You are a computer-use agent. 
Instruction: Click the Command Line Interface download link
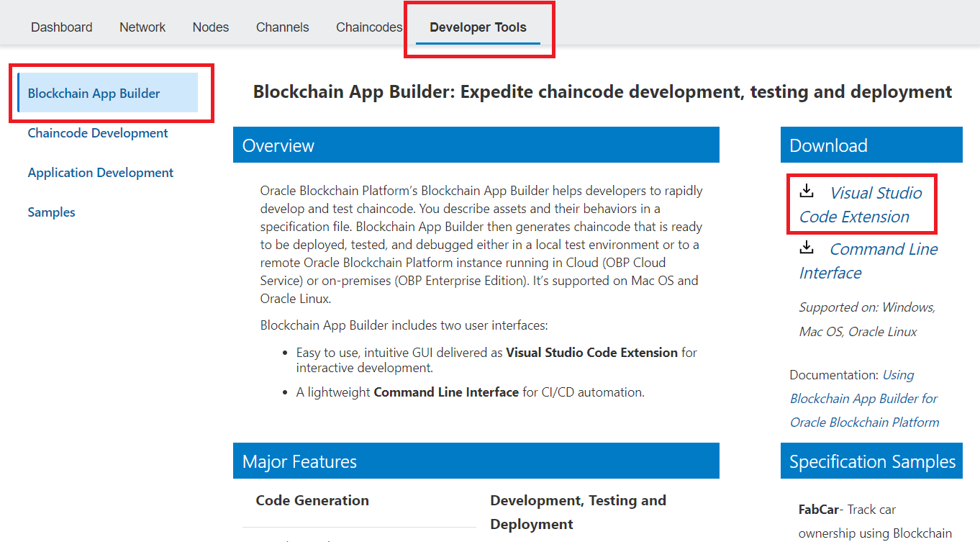(x=868, y=261)
